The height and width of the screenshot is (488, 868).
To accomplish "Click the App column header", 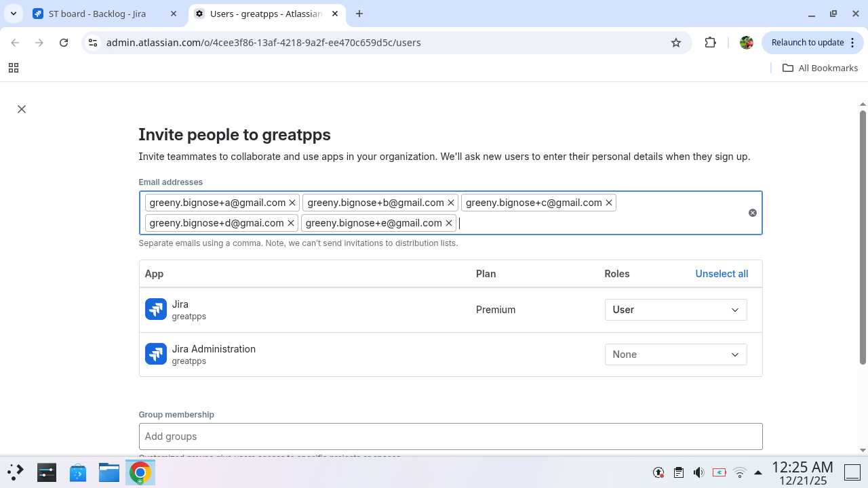I will [154, 274].
